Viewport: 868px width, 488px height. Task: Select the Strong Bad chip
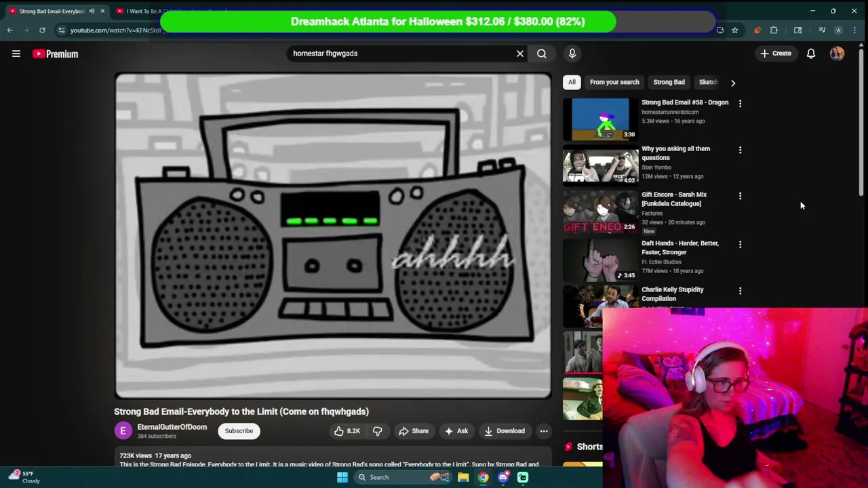[669, 82]
